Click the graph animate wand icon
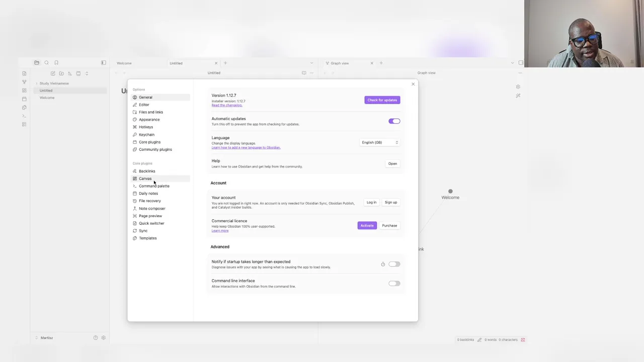Image resolution: width=644 pixels, height=362 pixels. click(x=518, y=96)
